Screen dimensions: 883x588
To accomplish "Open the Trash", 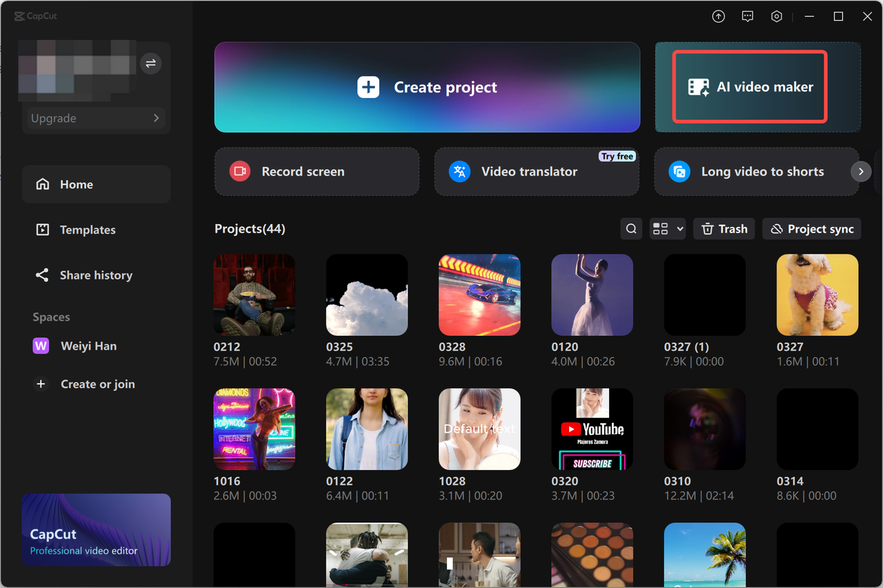I will point(724,228).
